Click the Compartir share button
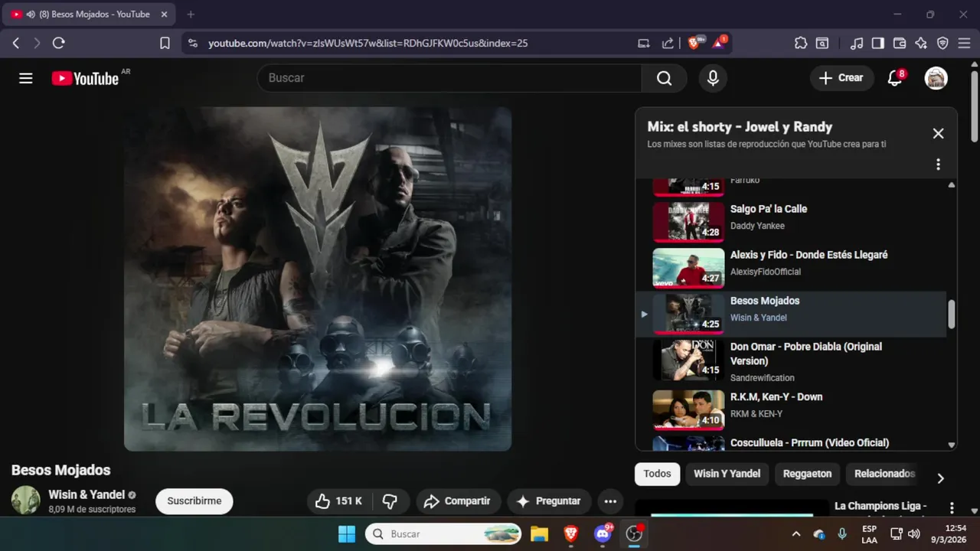The image size is (980, 551). [x=458, y=501]
